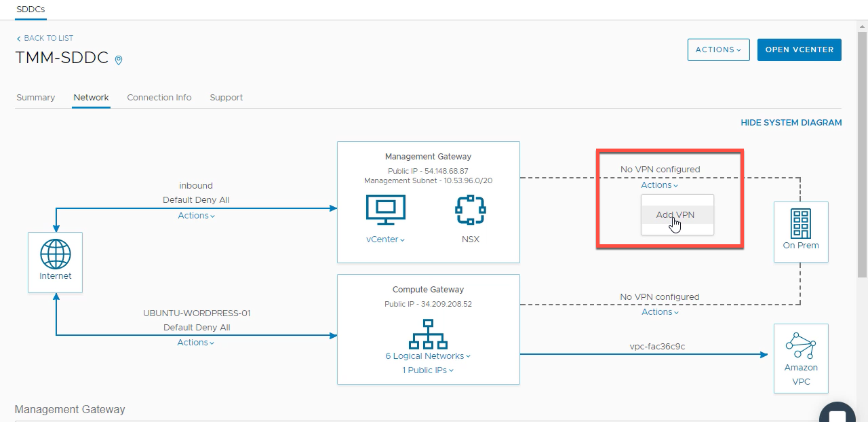Open Actions under inbound Default Deny All
The image size is (868, 422).
pos(196,216)
